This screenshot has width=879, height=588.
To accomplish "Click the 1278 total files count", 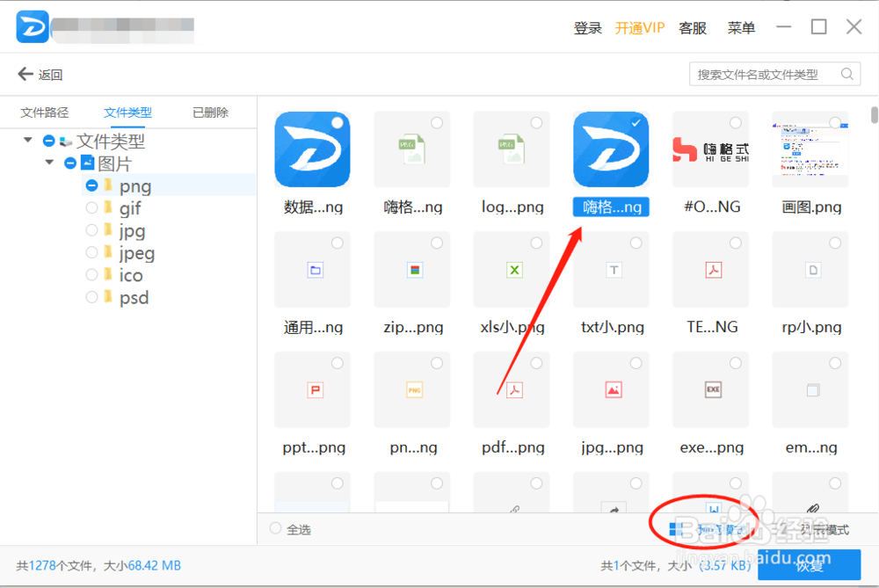I will pyautogui.click(x=42, y=565).
